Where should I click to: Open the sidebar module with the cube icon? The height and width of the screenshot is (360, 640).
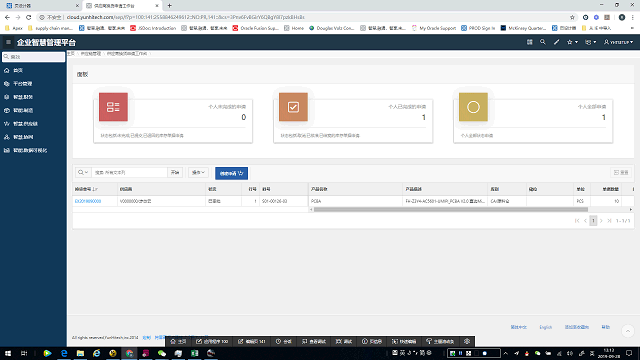(22, 111)
